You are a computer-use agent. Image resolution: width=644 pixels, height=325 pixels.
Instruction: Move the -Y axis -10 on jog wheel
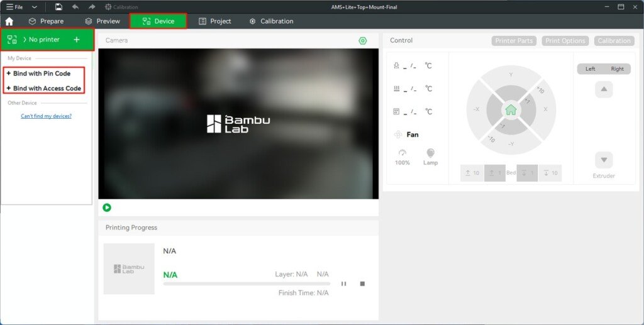tap(511, 145)
